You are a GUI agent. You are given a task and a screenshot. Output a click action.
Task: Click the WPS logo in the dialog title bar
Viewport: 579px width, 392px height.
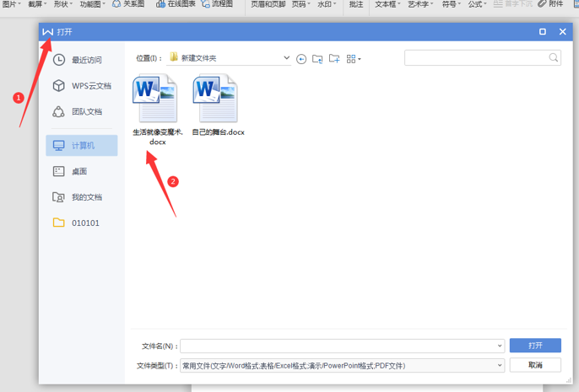47,32
